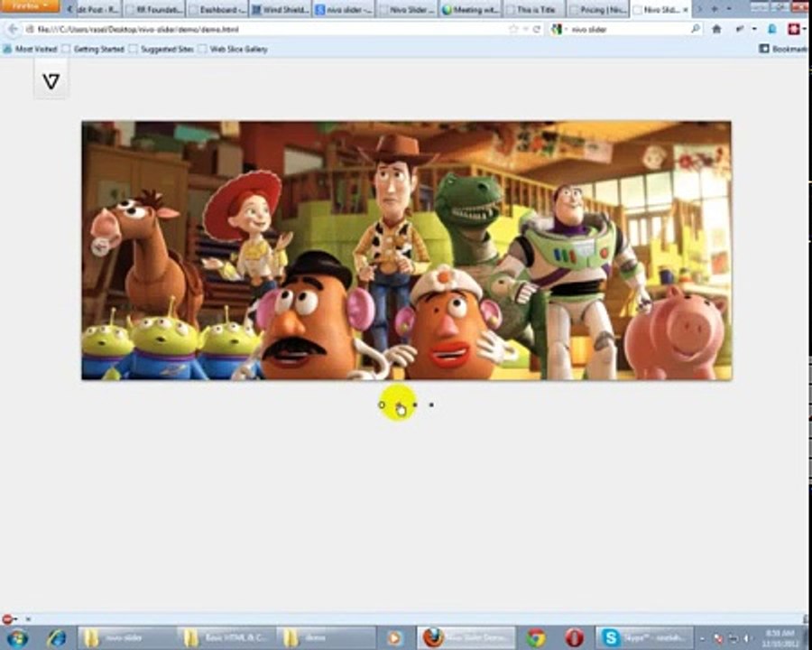812x650 pixels.
Task: Open the nivo-slider folder taskbar window
Action: click(x=126, y=638)
